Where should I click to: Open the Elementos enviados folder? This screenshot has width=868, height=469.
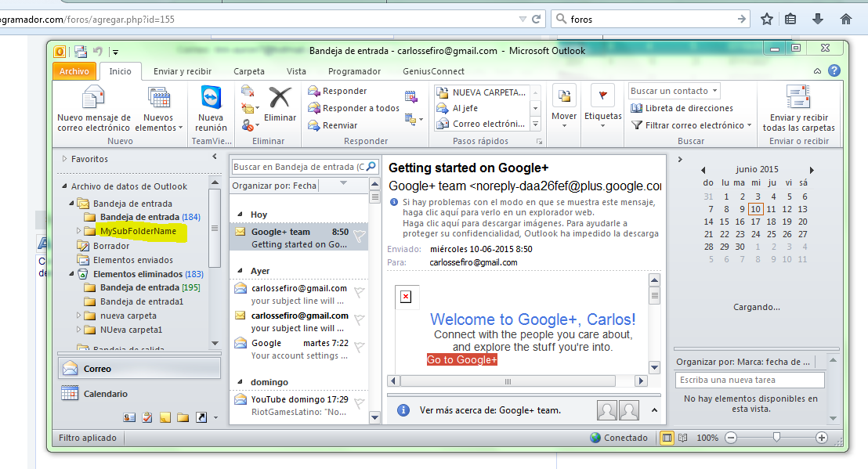(x=133, y=260)
